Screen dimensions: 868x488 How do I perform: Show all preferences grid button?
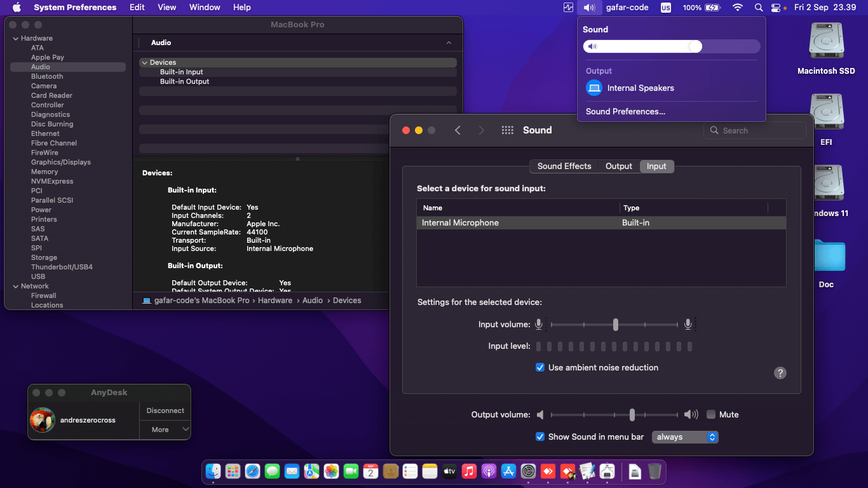[507, 130]
